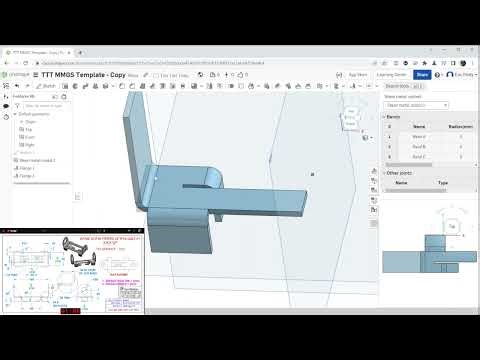Select Flange 1 in feature tree
The height and width of the screenshot is (360, 480).
pos(24,168)
